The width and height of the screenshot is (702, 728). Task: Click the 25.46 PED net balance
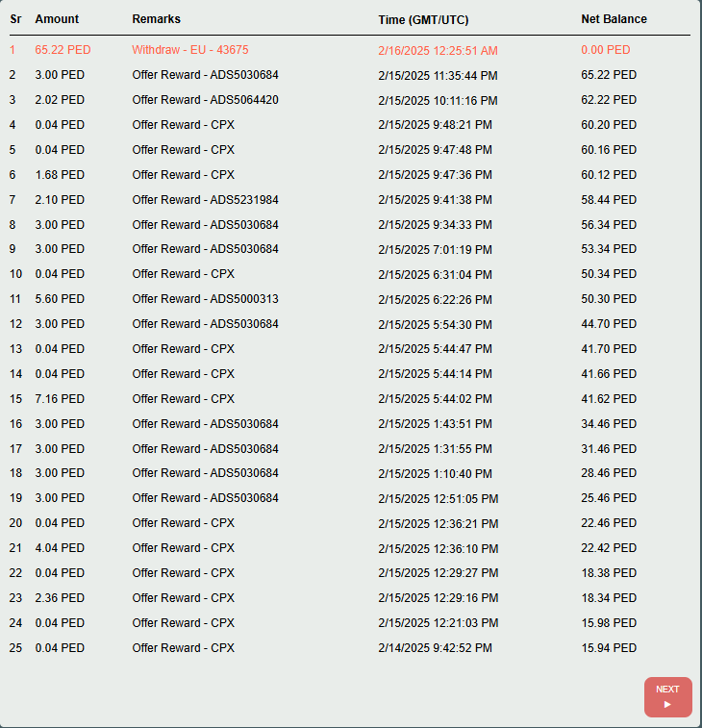[608, 498]
